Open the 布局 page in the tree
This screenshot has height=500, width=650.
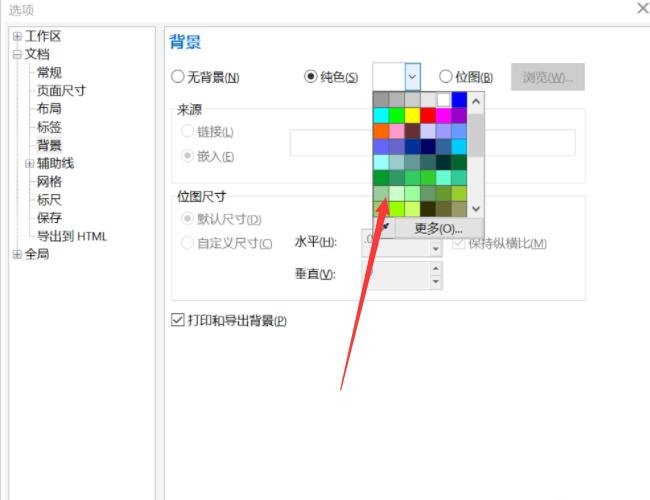click(49, 109)
